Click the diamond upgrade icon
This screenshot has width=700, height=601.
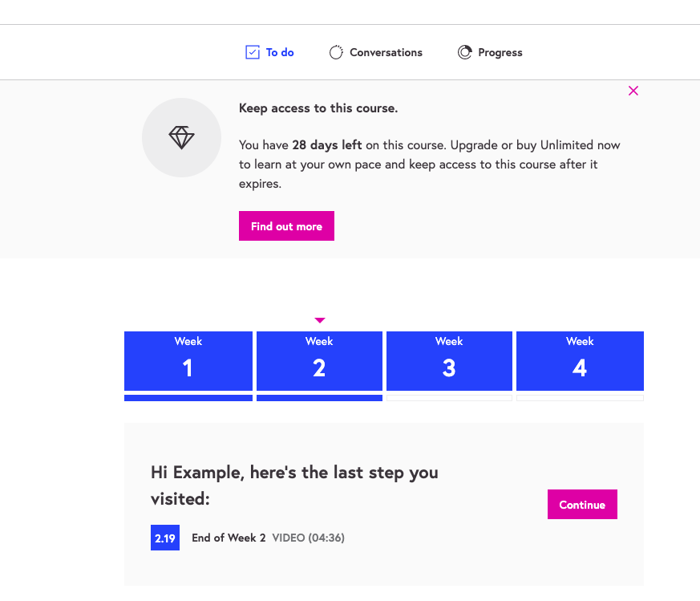(181, 138)
